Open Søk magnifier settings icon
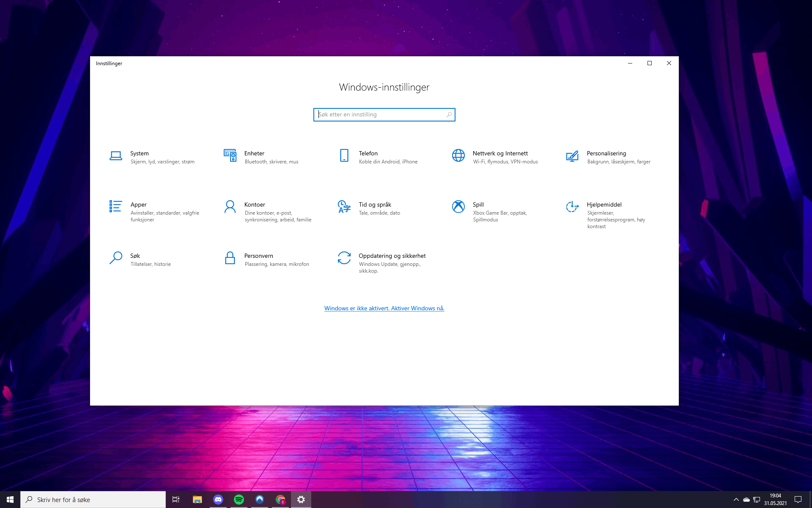Image resolution: width=812 pixels, height=508 pixels. (115, 258)
